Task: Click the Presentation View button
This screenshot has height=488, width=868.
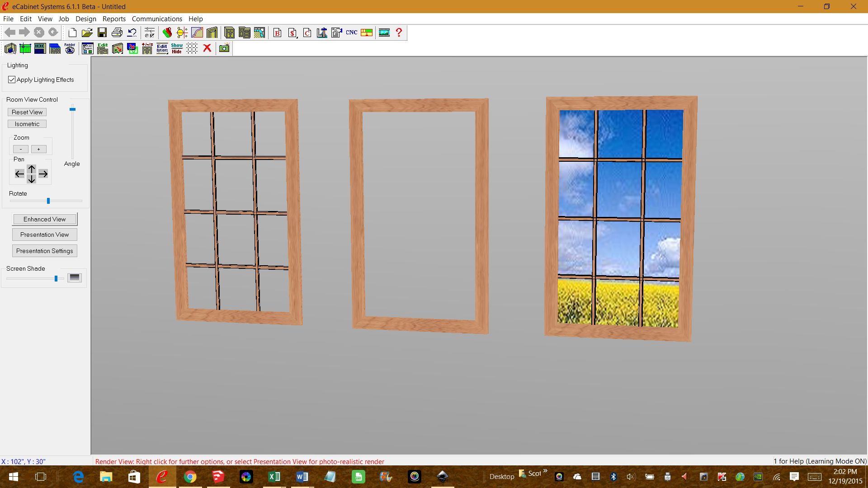Action: pos(44,235)
